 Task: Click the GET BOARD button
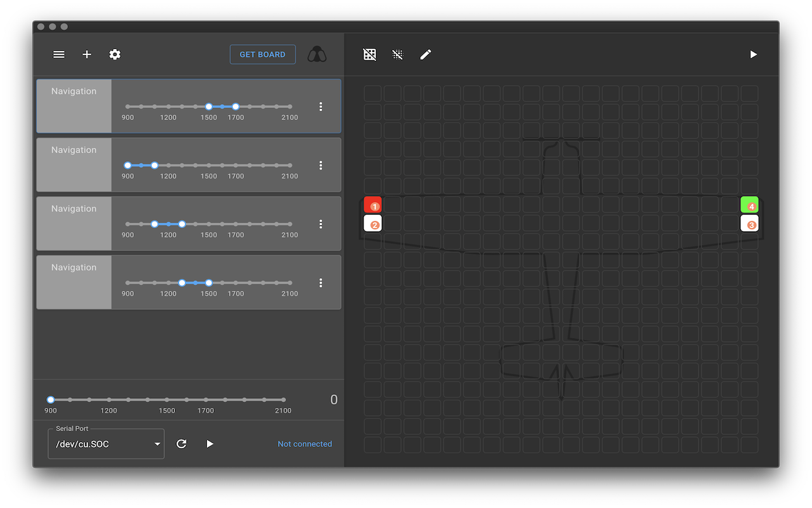coord(263,55)
